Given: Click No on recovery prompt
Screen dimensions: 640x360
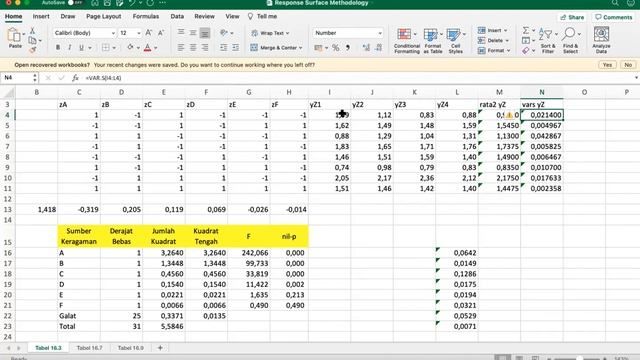Looking at the screenshot, I should 628,65.
